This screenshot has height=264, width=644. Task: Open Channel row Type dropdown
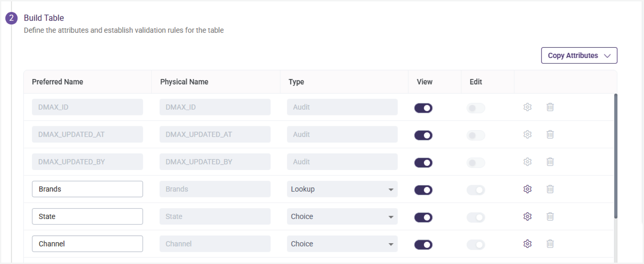point(342,244)
